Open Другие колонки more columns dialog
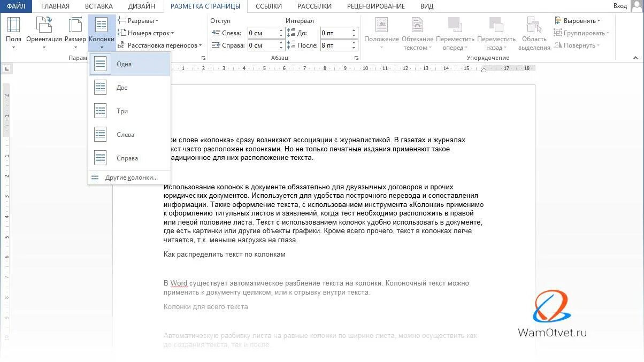This screenshot has width=644, height=362. 129,178
